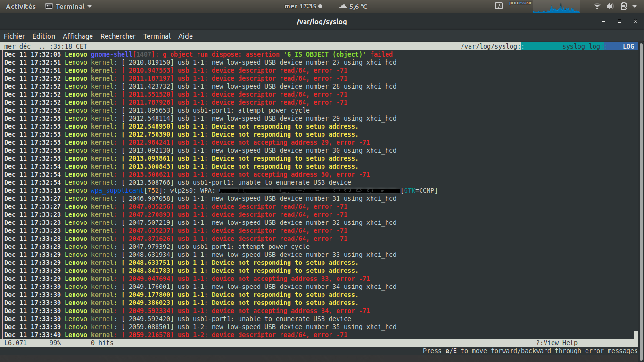The width and height of the screenshot is (644, 362).
Task: Click the 0 hits search counter
Action: pos(102,343)
